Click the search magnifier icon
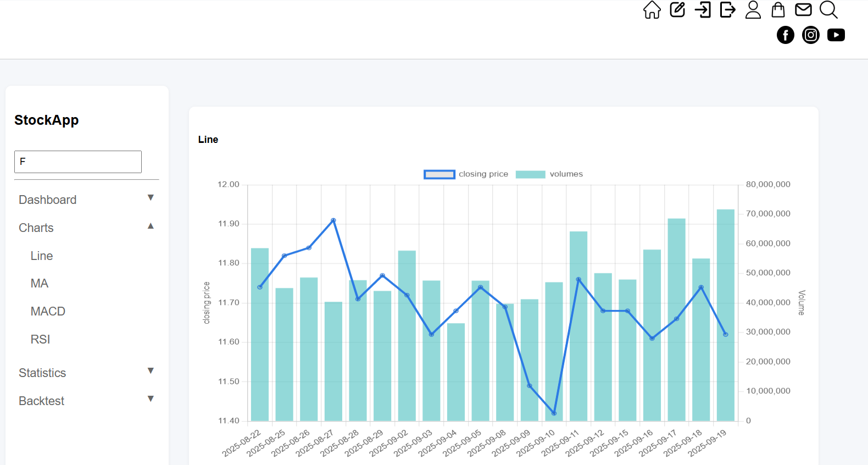The height and width of the screenshot is (465, 868). (x=828, y=10)
